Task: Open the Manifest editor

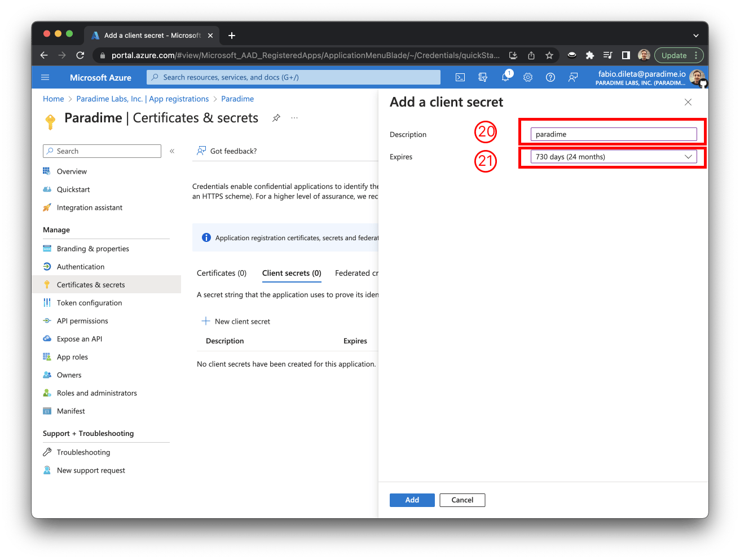Action: click(x=71, y=411)
